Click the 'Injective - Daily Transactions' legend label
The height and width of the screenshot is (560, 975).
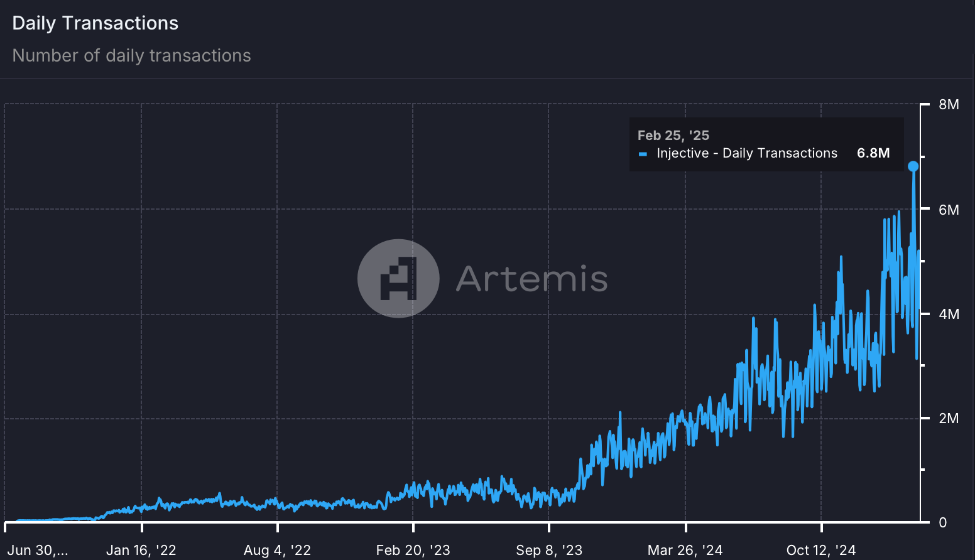click(x=747, y=153)
